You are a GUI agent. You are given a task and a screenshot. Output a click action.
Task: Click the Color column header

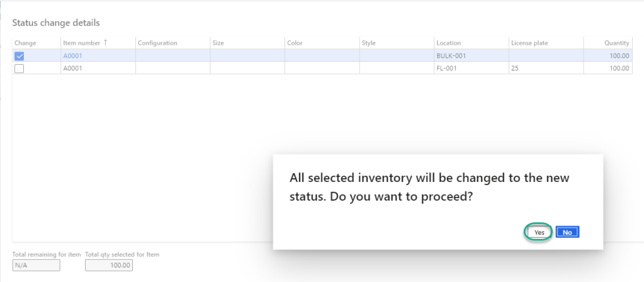click(x=295, y=43)
